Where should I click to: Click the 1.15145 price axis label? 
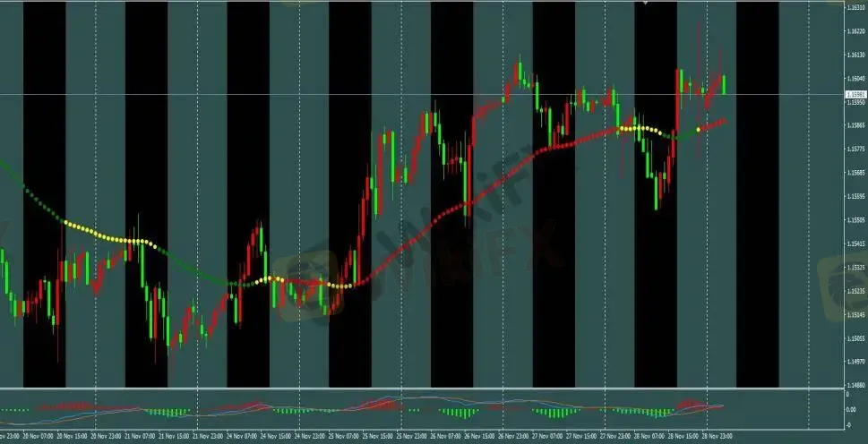tap(855, 314)
